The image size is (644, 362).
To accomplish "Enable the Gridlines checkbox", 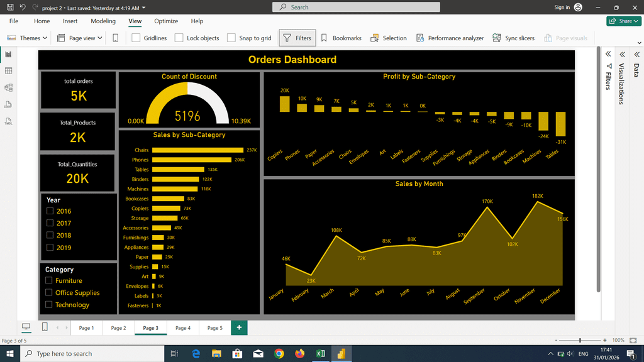I will click(136, 38).
